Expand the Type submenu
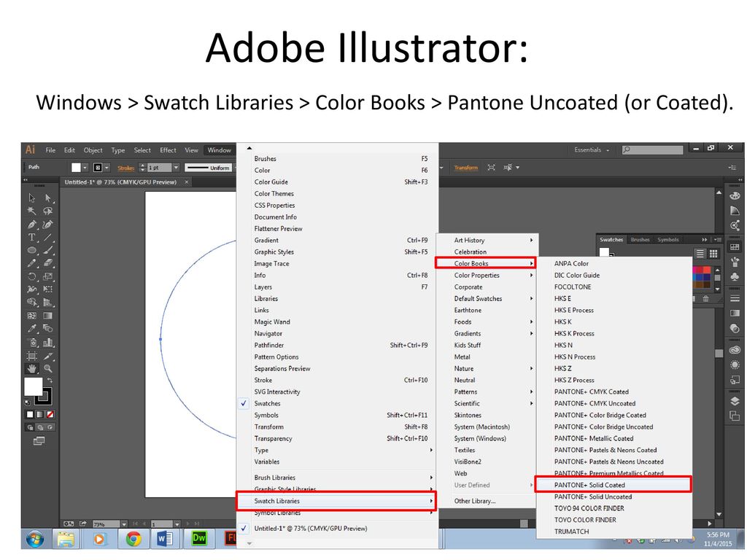 click(338, 450)
